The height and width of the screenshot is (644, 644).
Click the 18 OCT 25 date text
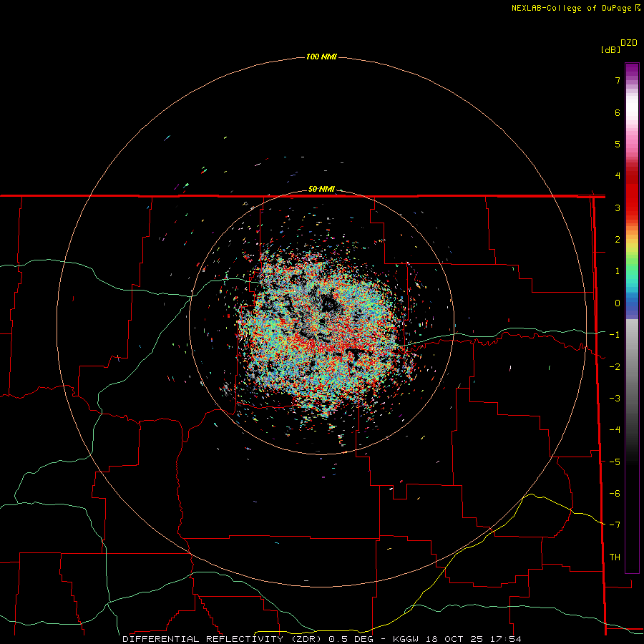[x=454, y=639]
